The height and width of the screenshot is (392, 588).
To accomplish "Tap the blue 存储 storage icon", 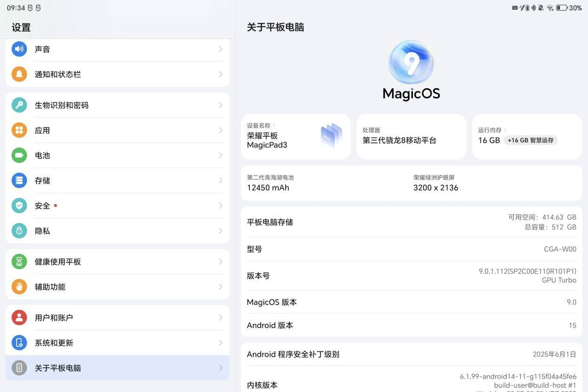I will click(x=19, y=180).
